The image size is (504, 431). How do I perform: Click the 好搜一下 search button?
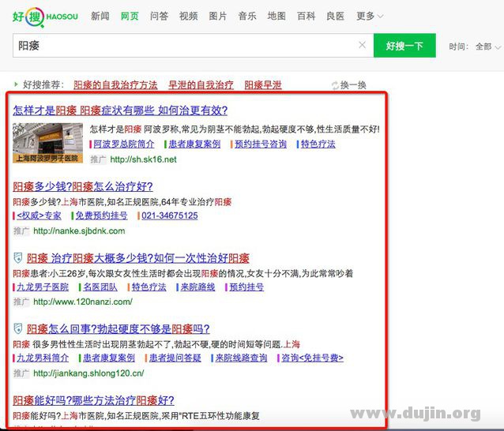pyautogui.click(x=404, y=45)
